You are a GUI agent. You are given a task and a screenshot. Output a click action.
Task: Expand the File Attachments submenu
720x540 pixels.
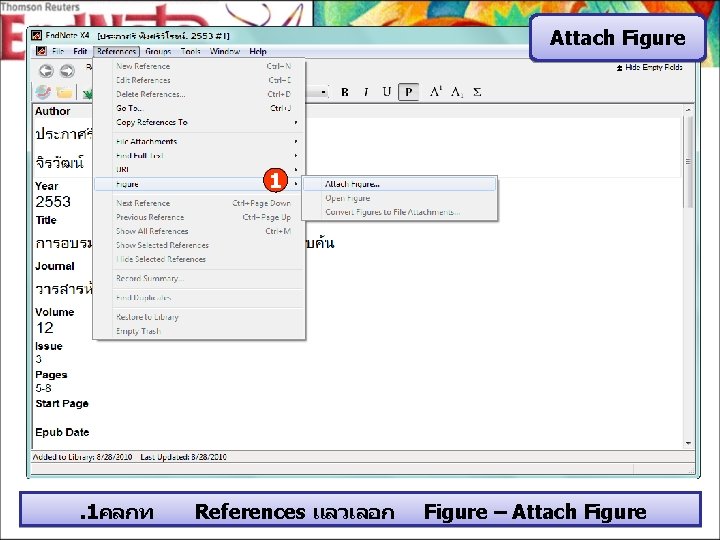[199, 141]
